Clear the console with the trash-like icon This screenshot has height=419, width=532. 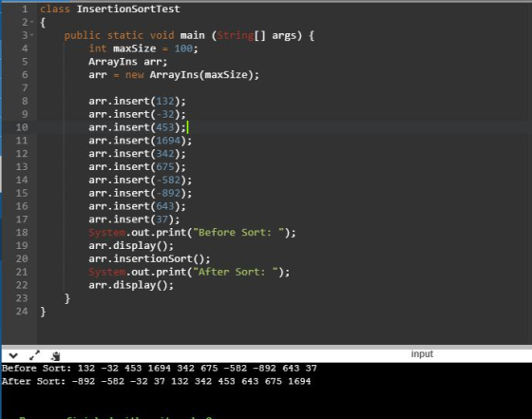(55, 356)
